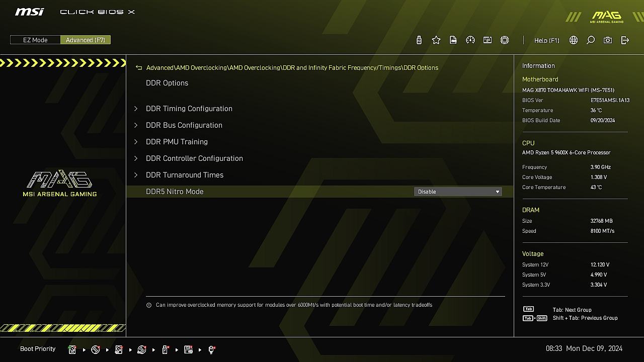Image resolution: width=644 pixels, height=362 pixels.
Task: Expand DDR Controller Configuration chevron
Action: click(136, 158)
